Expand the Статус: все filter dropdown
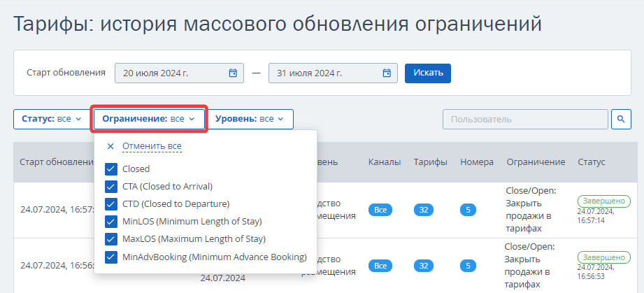This screenshot has width=644, height=293. 51,119
